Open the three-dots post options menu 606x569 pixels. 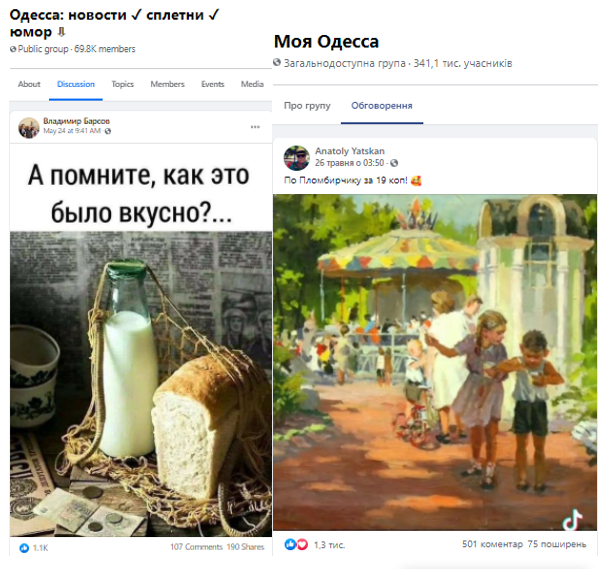[x=255, y=127]
